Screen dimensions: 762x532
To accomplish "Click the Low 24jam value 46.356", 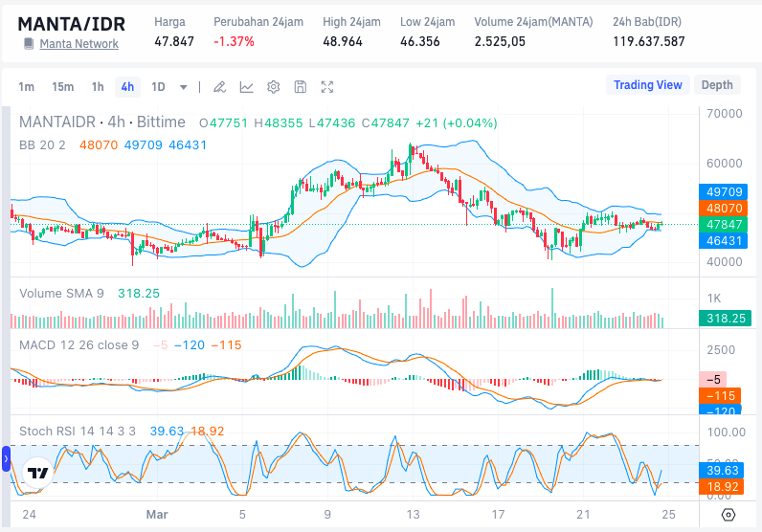I will pos(420,42).
